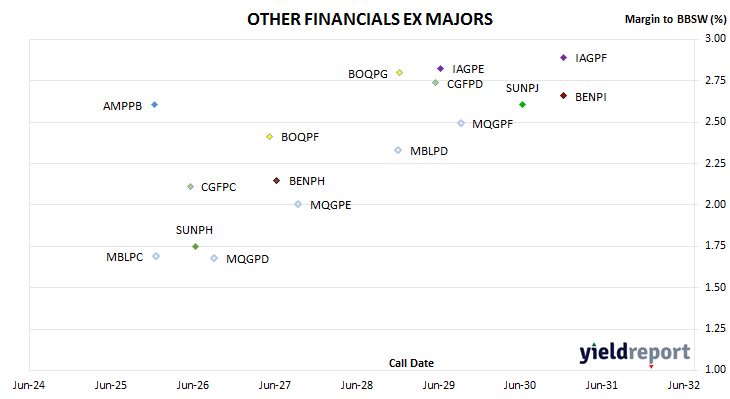Viewport: 730px width, 399px height.
Task: Click the SUNPH green data point
Action: point(196,246)
